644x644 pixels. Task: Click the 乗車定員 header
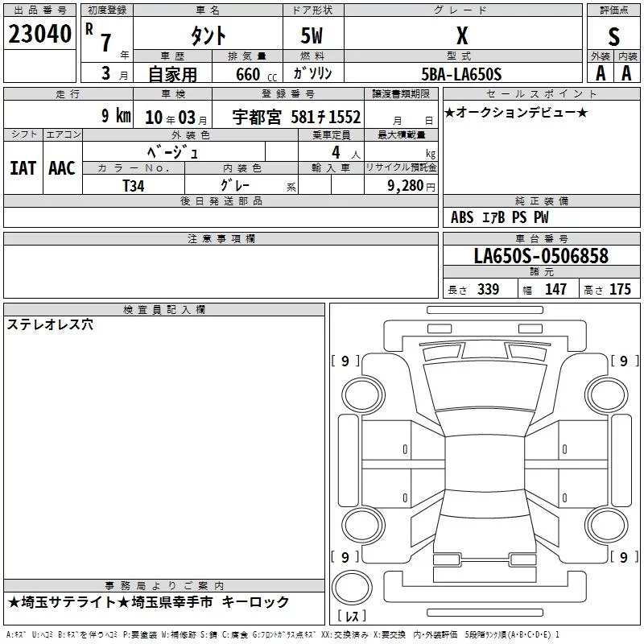[x=331, y=134]
